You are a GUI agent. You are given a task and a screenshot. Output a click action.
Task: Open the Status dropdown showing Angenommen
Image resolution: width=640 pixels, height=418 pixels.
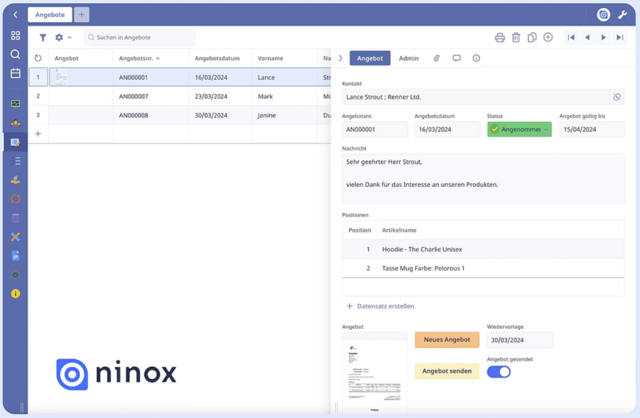click(x=519, y=129)
